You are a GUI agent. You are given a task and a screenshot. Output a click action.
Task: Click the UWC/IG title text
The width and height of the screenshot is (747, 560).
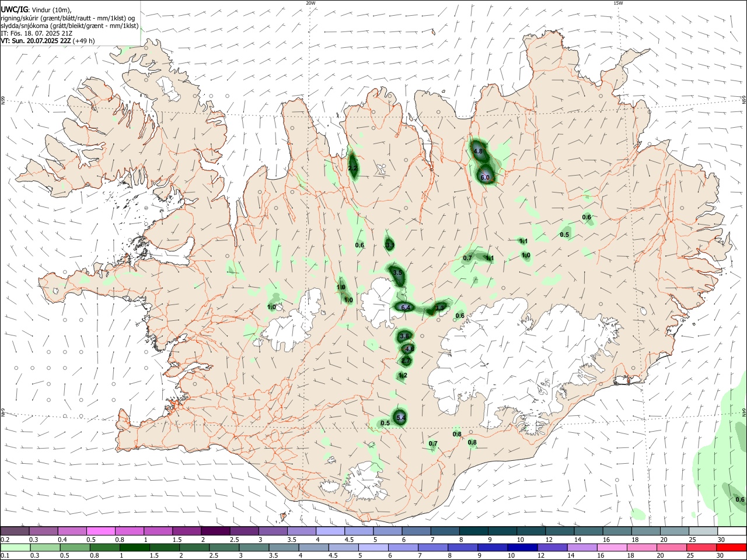pyautogui.click(x=14, y=9)
